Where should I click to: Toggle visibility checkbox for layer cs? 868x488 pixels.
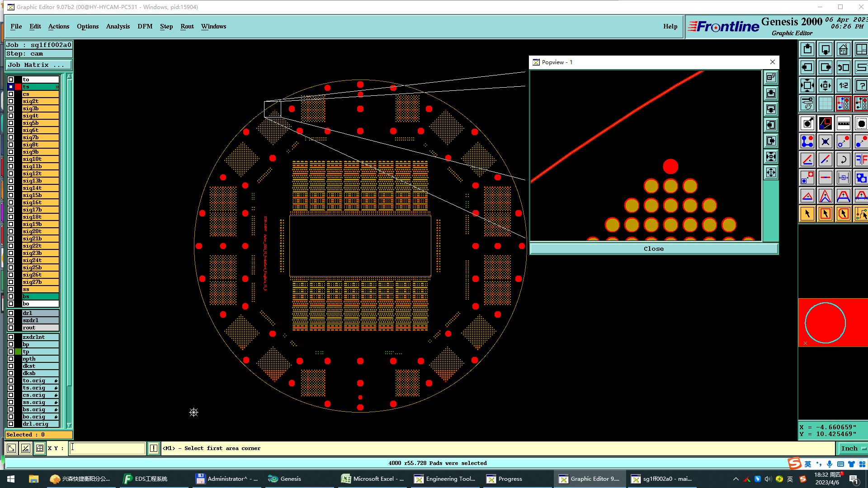coord(11,94)
